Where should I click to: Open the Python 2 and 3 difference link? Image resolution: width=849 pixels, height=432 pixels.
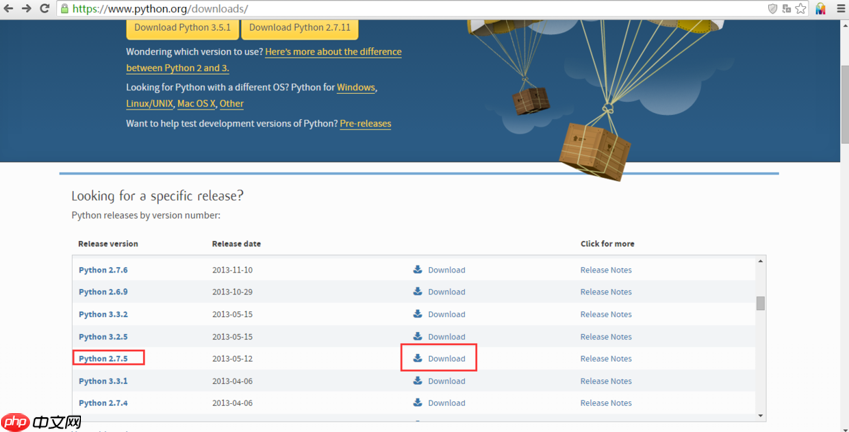(x=333, y=52)
